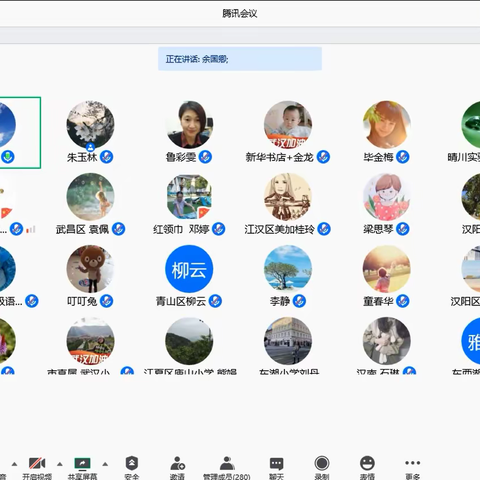Select 新华书店+金龙 baby avatar
This screenshot has height=480, width=480.
pyautogui.click(x=288, y=125)
